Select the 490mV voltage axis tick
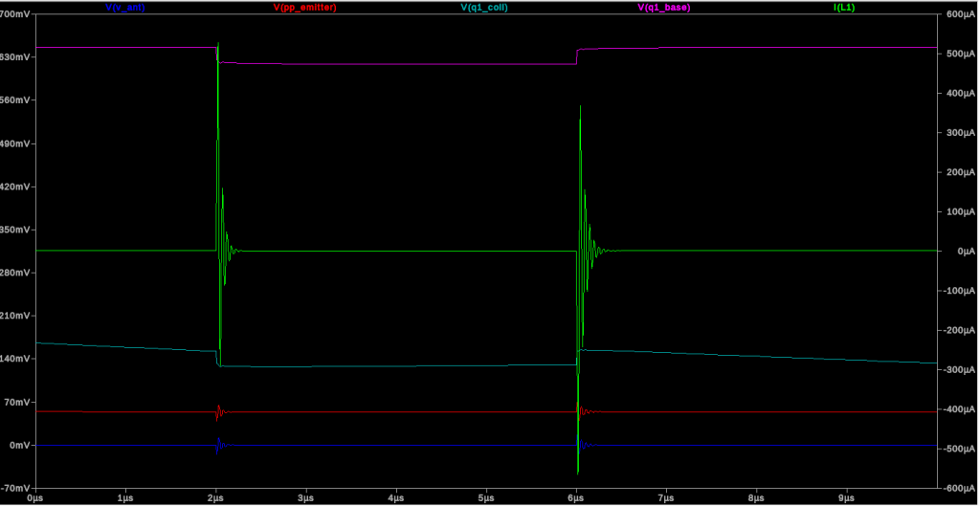 pyautogui.click(x=16, y=143)
